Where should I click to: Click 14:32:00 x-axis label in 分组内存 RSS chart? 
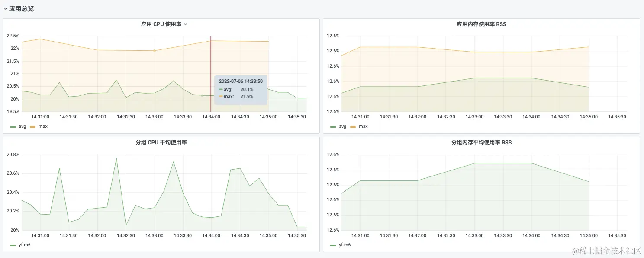pos(417,235)
